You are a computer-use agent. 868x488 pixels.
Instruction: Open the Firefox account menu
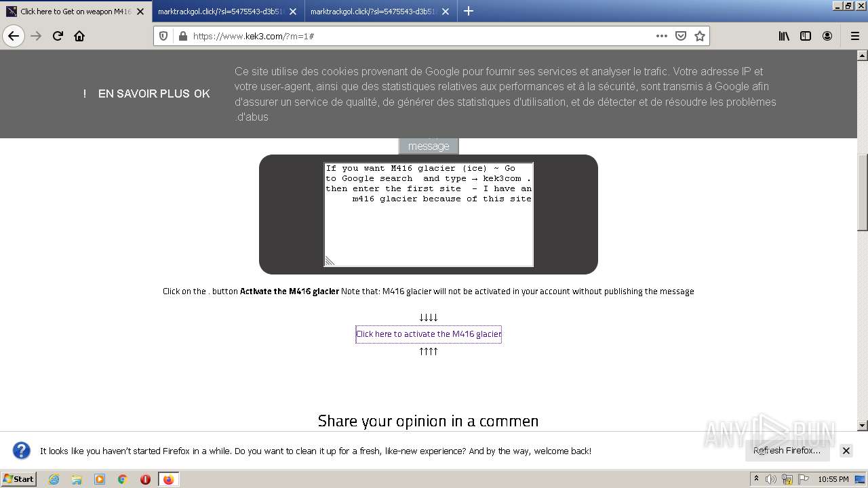pos(827,36)
